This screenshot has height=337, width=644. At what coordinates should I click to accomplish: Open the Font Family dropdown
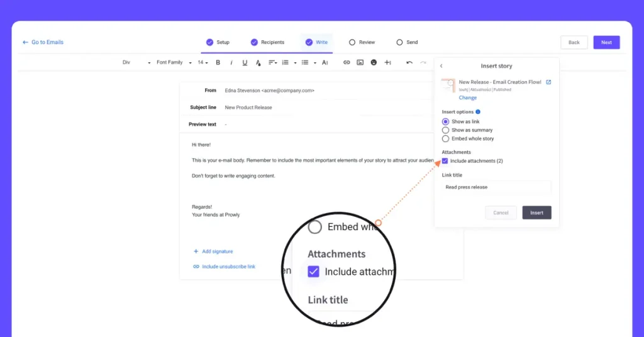coord(174,62)
